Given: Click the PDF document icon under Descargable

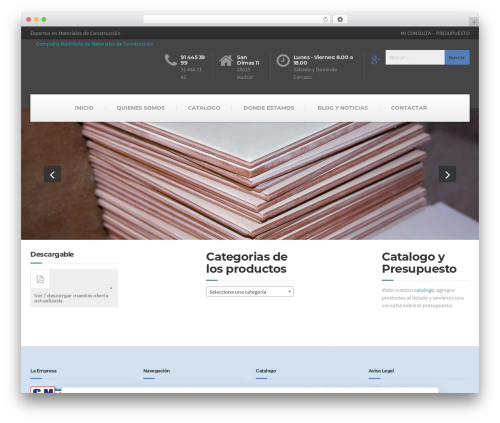Looking at the screenshot, I should pyautogui.click(x=40, y=279).
